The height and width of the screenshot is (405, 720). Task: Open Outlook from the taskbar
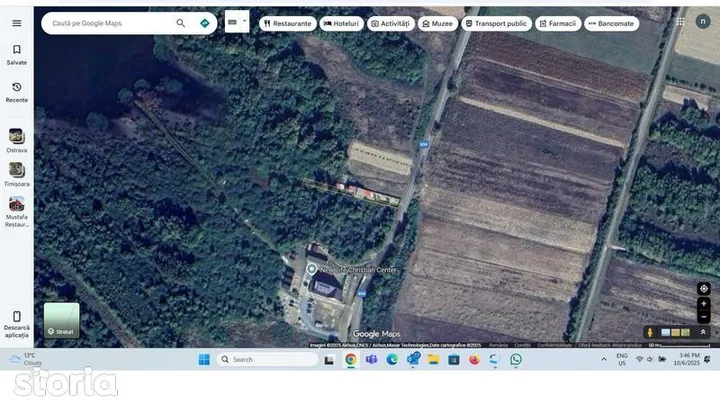(413, 360)
